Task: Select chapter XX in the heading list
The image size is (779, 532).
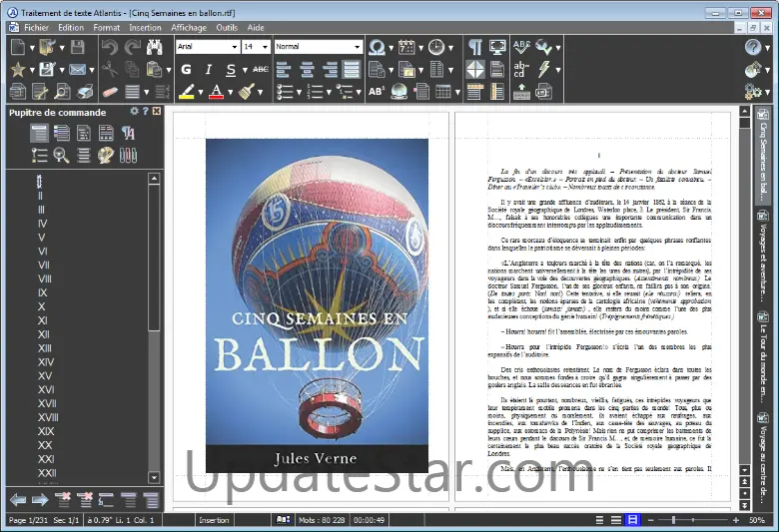Action: click(x=45, y=445)
